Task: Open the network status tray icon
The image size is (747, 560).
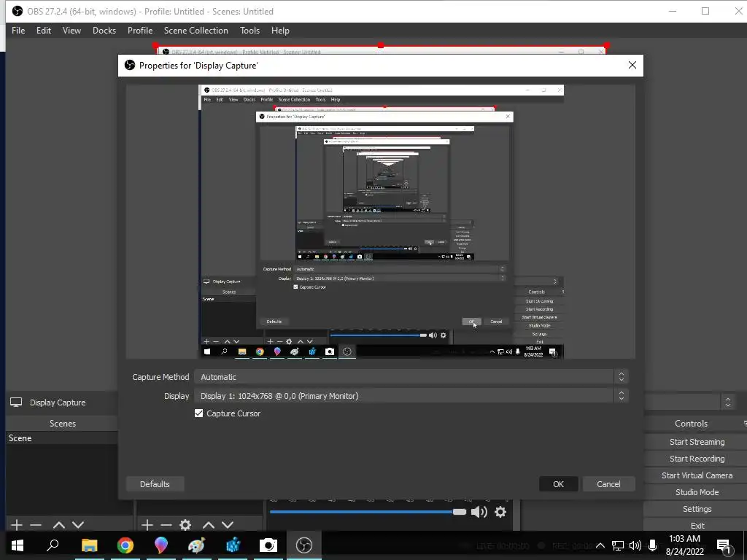Action: pyautogui.click(x=618, y=545)
